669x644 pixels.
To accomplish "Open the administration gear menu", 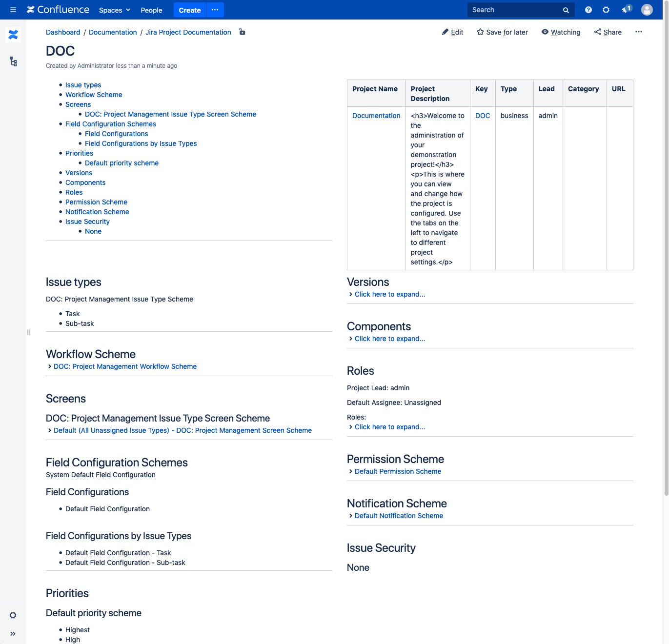I will pyautogui.click(x=606, y=10).
